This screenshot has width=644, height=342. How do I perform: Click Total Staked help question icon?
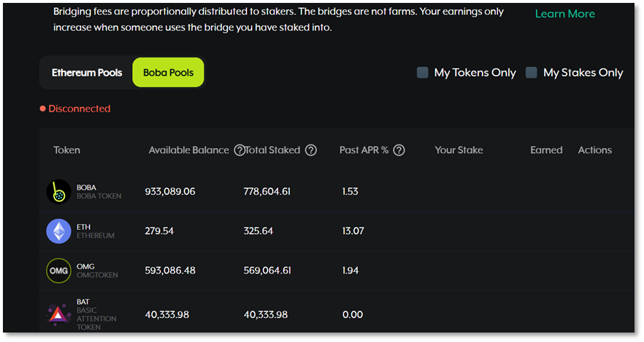[x=311, y=150]
